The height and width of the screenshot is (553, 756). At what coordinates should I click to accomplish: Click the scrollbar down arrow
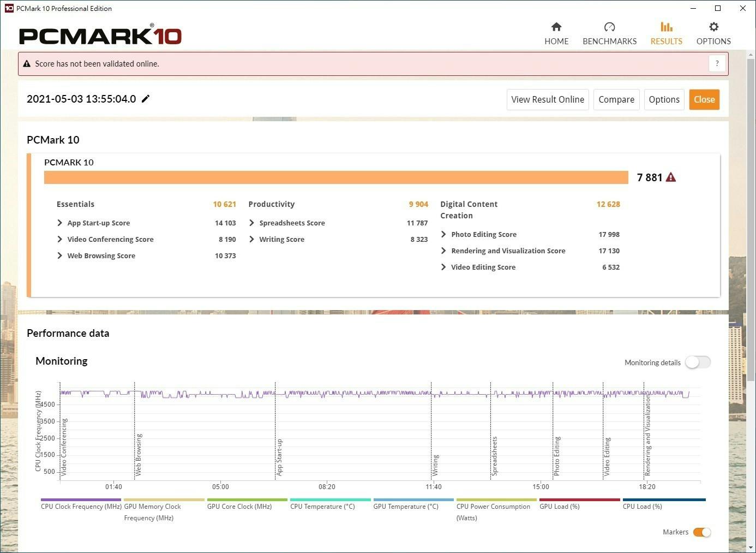tap(751, 548)
